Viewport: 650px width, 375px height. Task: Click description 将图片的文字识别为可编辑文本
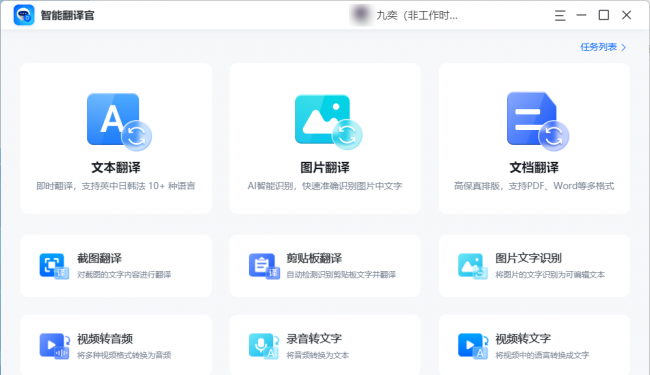coord(550,275)
